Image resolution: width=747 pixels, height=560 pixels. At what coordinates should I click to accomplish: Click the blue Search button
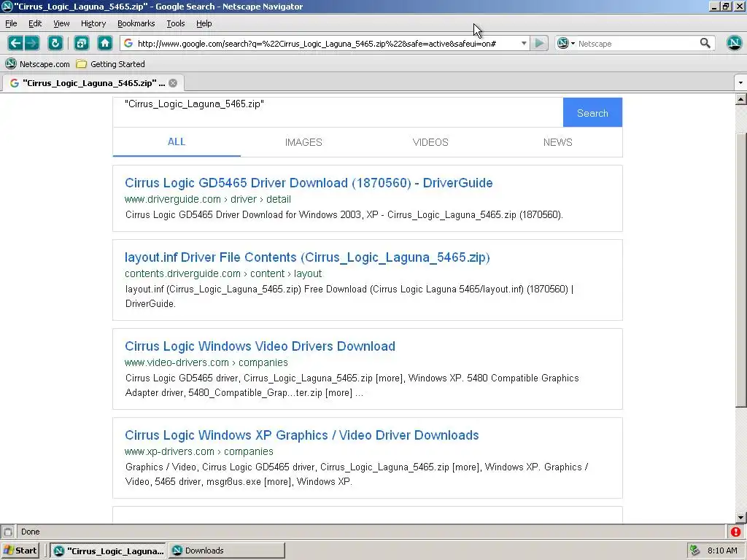pyautogui.click(x=592, y=112)
